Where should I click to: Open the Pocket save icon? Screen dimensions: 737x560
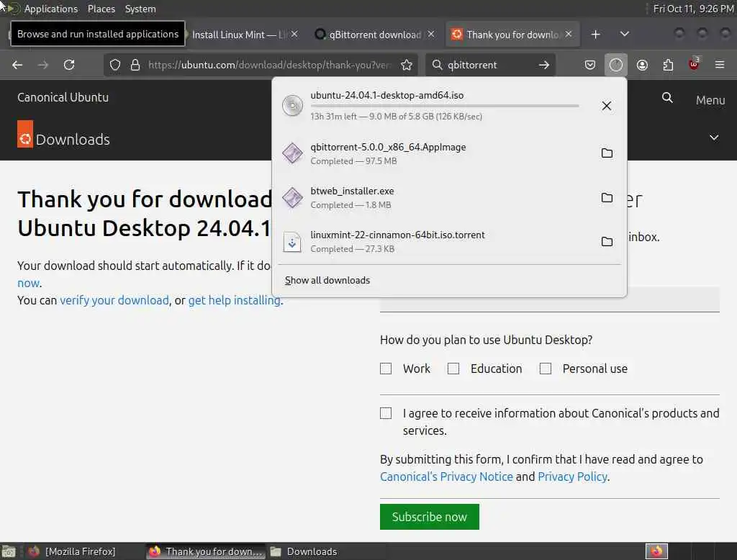click(x=590, y=65)
